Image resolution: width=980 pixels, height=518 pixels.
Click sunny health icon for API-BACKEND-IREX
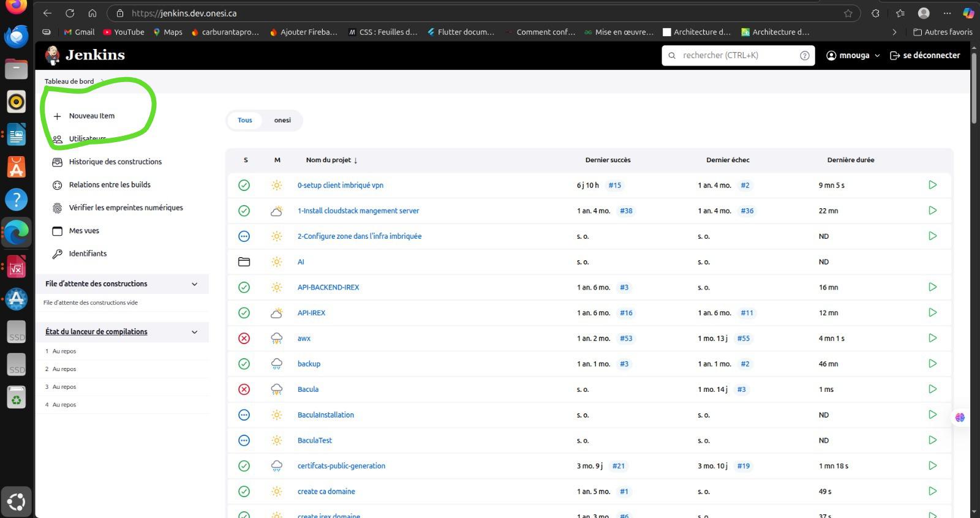[277, 287]
